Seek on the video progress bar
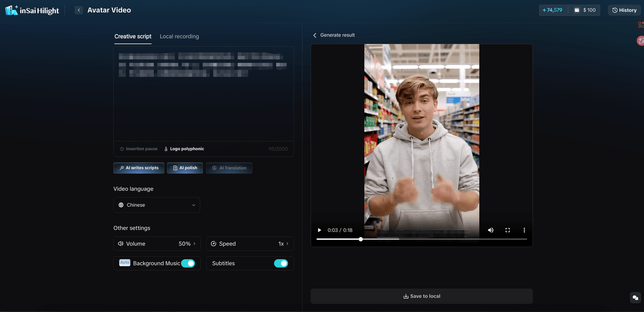This screenshot has height=312, width=644. pos(422,239)
